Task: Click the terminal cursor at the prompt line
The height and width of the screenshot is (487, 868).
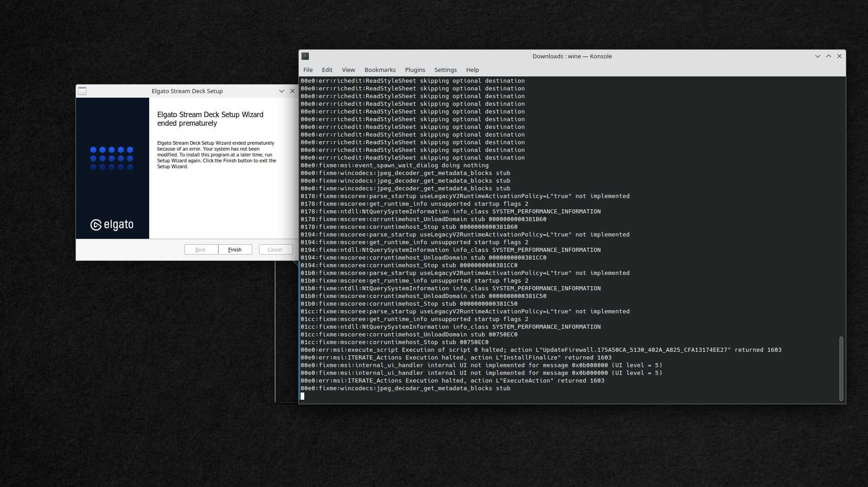Action: point(302,396)
